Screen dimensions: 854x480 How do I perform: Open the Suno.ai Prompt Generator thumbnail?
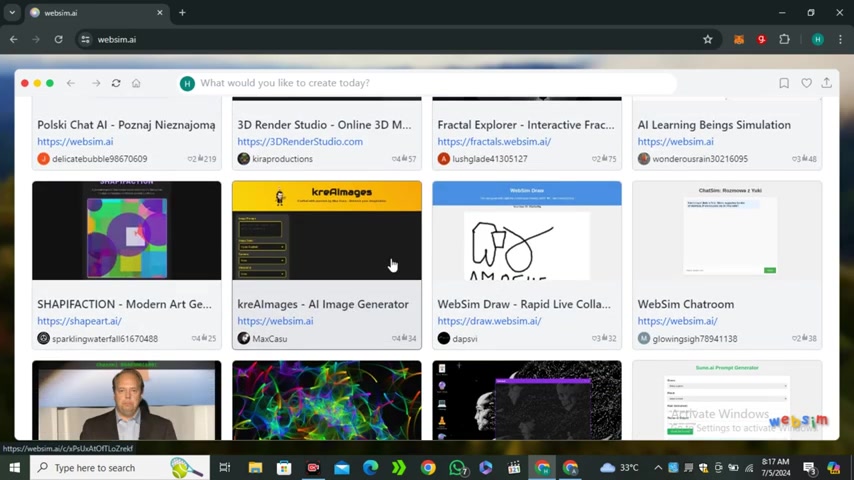tap(727, 400)
